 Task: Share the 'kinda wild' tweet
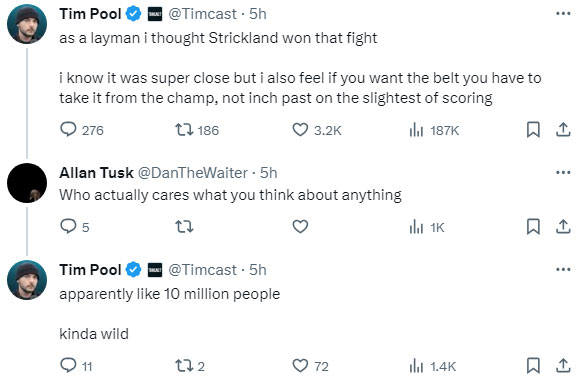coord(563,366)
